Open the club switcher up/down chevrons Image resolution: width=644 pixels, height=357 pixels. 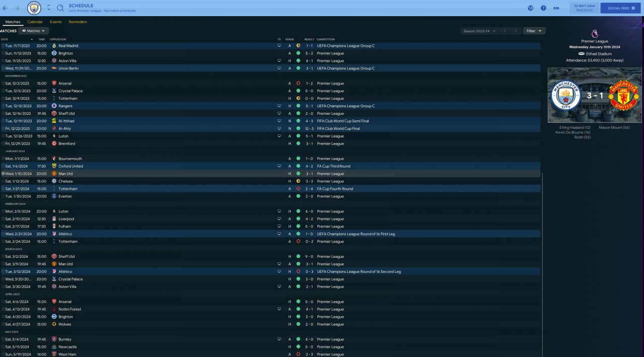click(x=48, y=8)
